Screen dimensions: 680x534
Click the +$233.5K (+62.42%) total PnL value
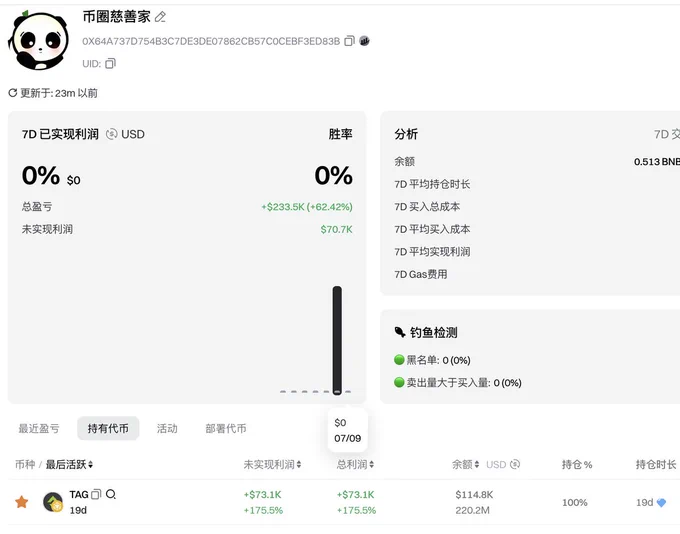point(307,207)
